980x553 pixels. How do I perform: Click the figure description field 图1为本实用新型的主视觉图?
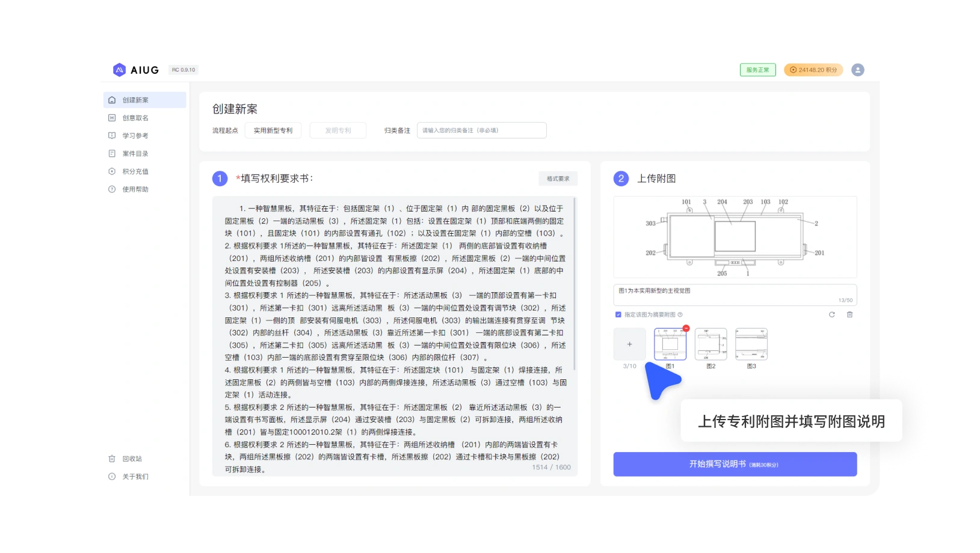coord(735,295)
